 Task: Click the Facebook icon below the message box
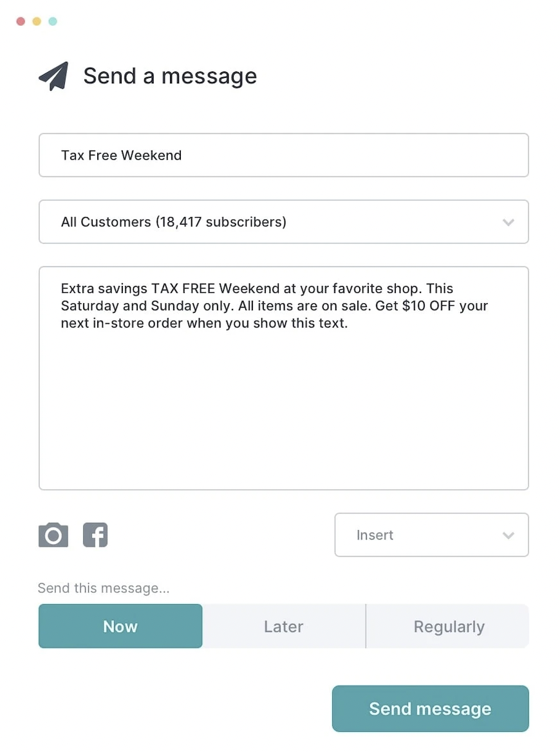click(95, 535)
